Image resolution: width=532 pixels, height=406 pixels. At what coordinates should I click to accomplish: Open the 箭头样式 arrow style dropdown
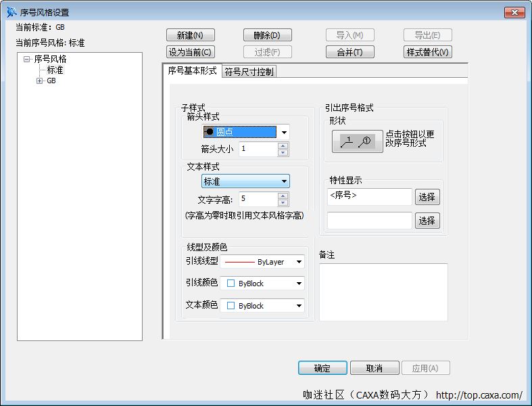284,133
